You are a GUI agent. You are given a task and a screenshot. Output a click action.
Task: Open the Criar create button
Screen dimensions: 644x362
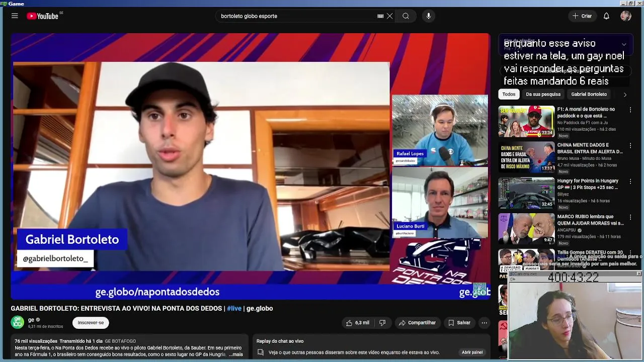pyautogui.click(x=582, y=16)
